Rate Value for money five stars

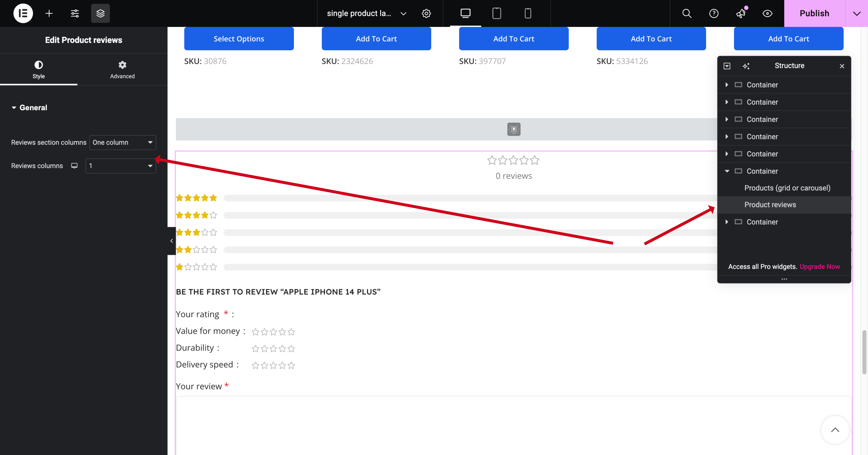point(291,332)
